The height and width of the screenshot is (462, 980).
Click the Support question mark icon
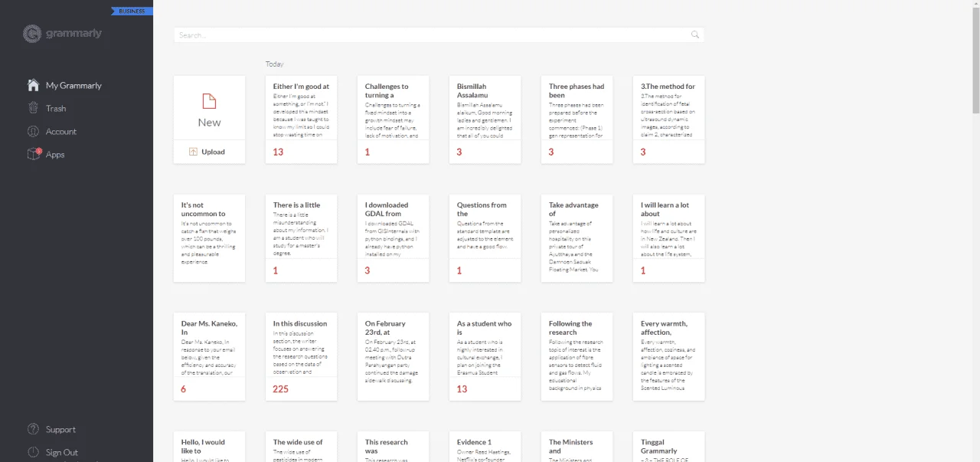click(x=33, y=429)
